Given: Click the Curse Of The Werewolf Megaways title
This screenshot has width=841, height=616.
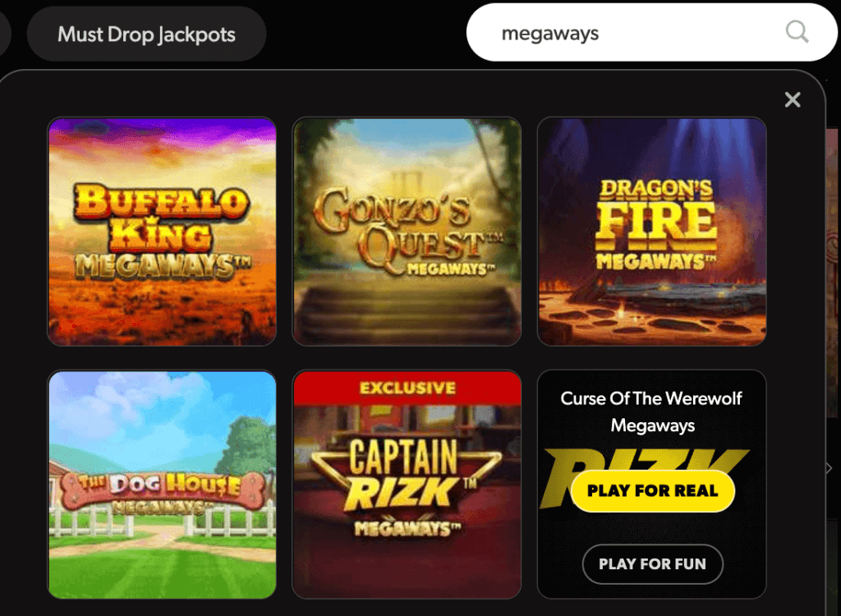Looking at the screenshot, I should tap(651, 411).
